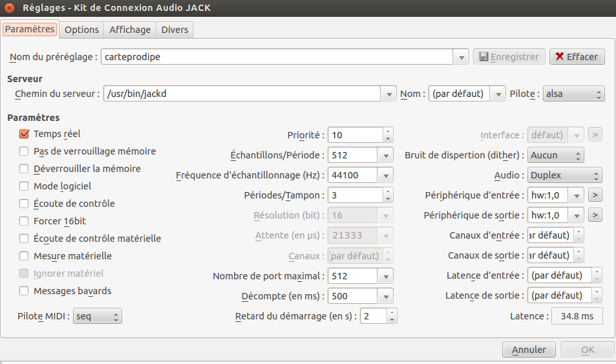
Task: Open the server Nom dropdown
Action: pyautogui.click(x=498, y=94)
